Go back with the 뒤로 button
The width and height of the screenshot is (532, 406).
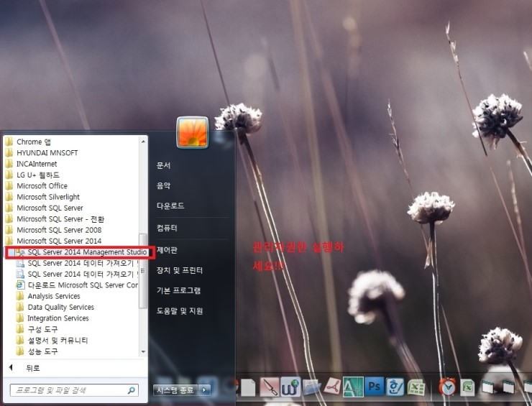click(x=24, y=368)
